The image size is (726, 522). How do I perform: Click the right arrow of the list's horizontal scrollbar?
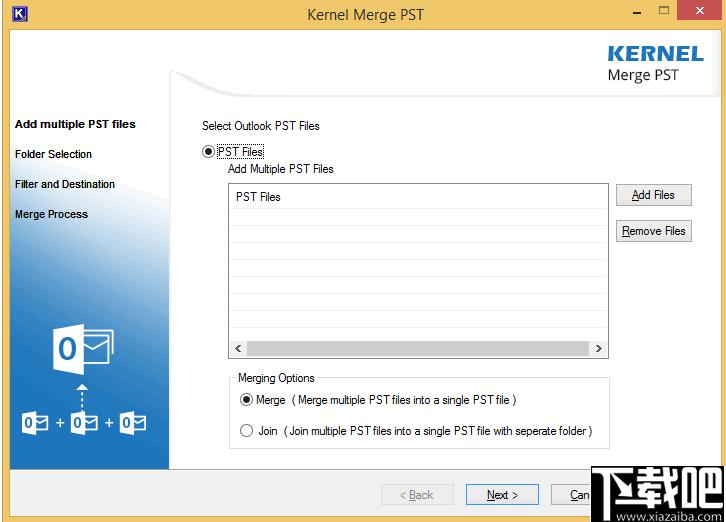click(598, 348)
